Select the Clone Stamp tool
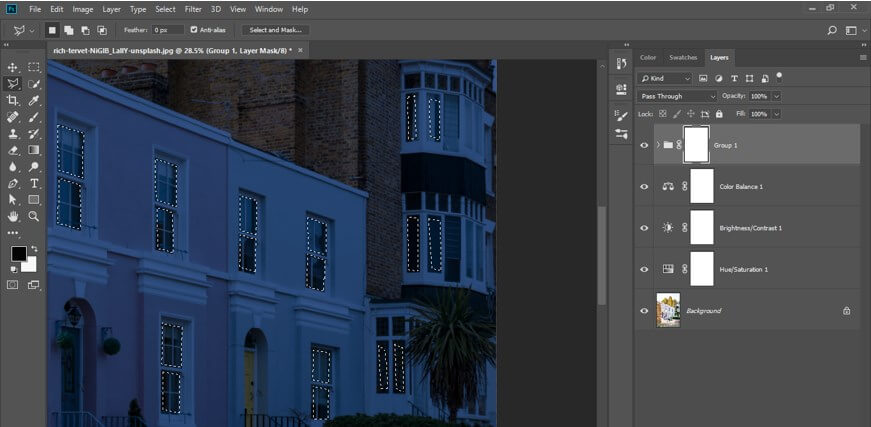The width and height of the screenshot is (871, 427). [12, 134]
